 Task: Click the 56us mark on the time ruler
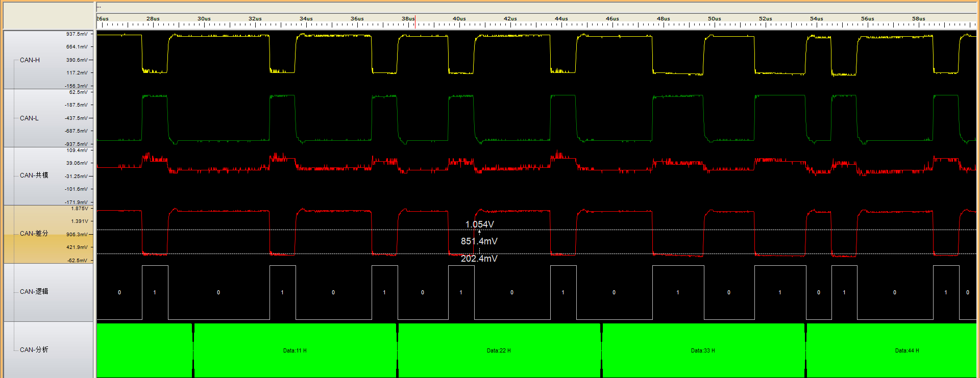click(868, 19)
